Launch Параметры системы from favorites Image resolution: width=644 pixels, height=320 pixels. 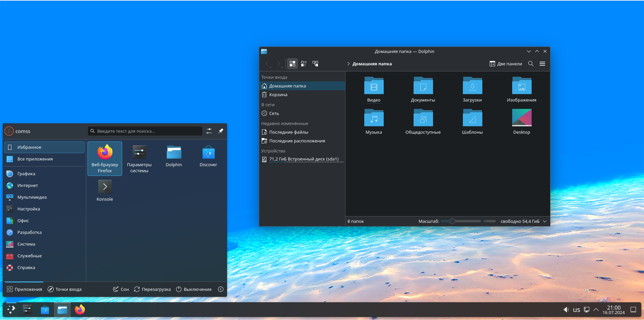pyautogui.click(x=140, y=159)
